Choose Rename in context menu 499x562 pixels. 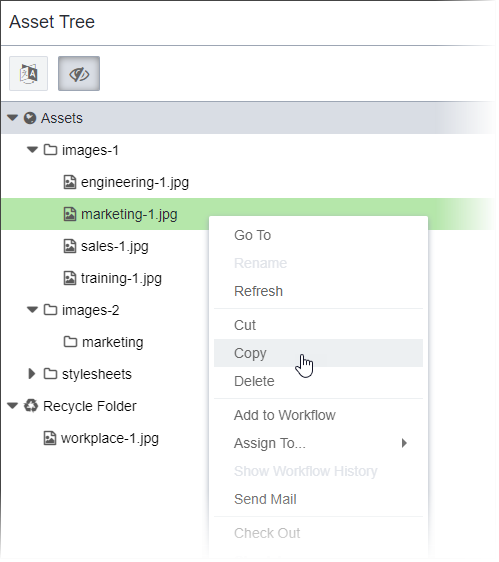click(319, 263)
